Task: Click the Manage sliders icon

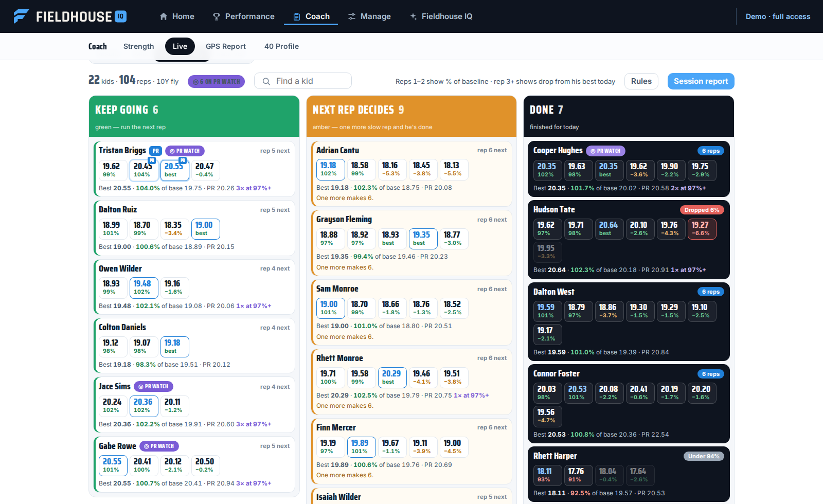Action: pos(352,16)
